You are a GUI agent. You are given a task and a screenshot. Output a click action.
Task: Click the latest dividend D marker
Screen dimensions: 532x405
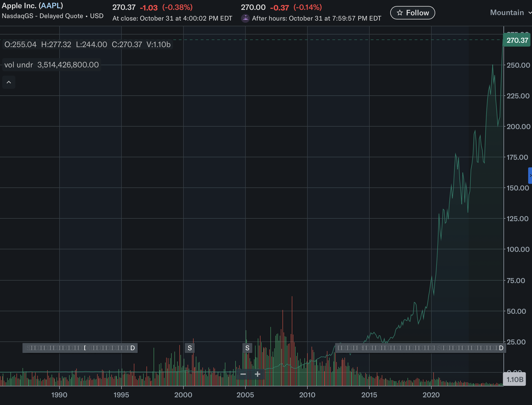coord(501,348)
